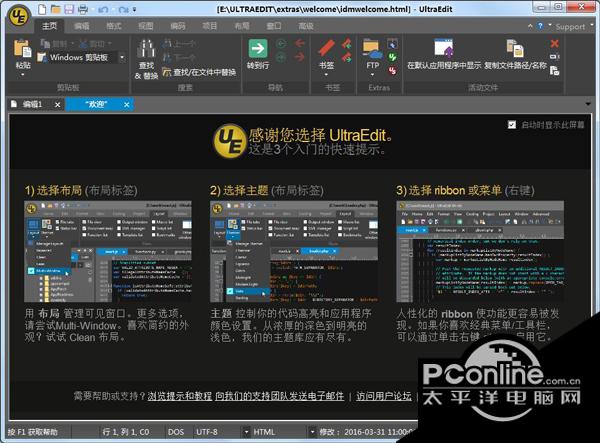Screen dimensions: 600x443
Task: Switch to the 高级 ribbon tab
Action: (305, 26)
